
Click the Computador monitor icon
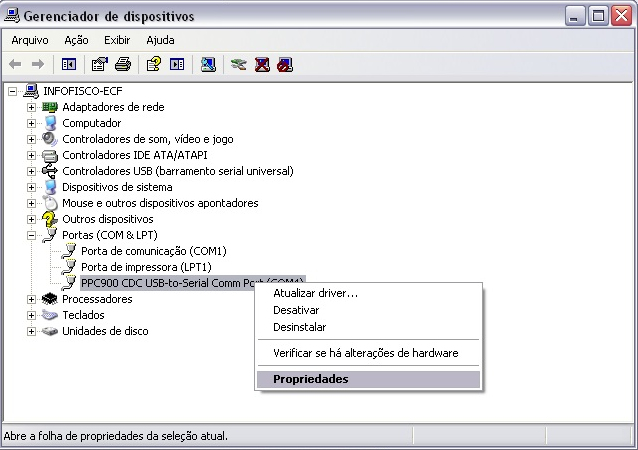click(x=50, y=123)
